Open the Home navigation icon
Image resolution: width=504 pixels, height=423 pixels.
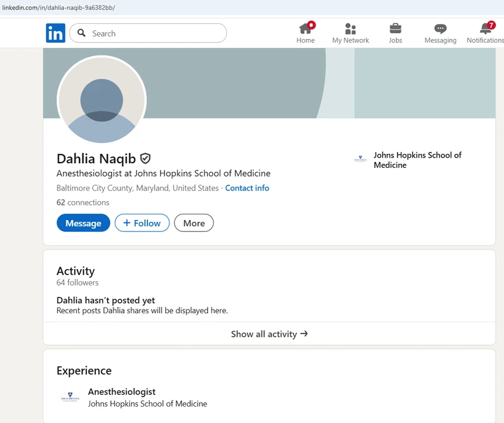(306, 28)
